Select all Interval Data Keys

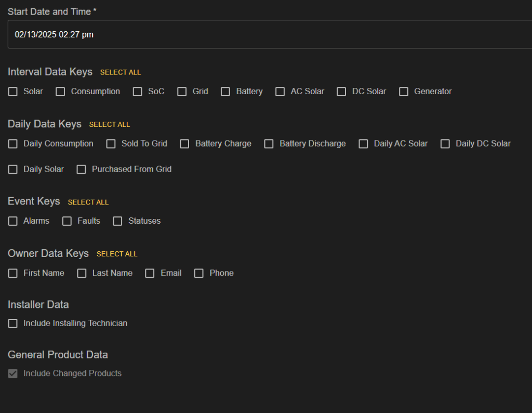tap(121, 72)
